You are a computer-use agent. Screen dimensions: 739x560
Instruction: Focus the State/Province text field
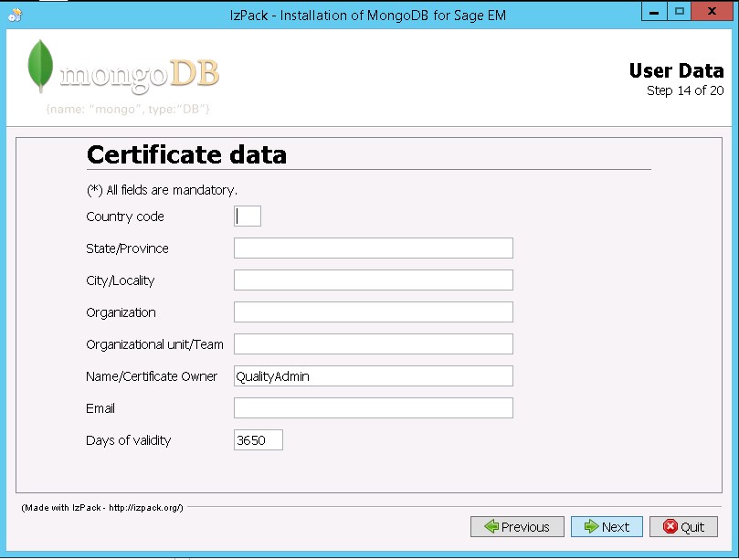pyautogui.click(x=374, y=248)
